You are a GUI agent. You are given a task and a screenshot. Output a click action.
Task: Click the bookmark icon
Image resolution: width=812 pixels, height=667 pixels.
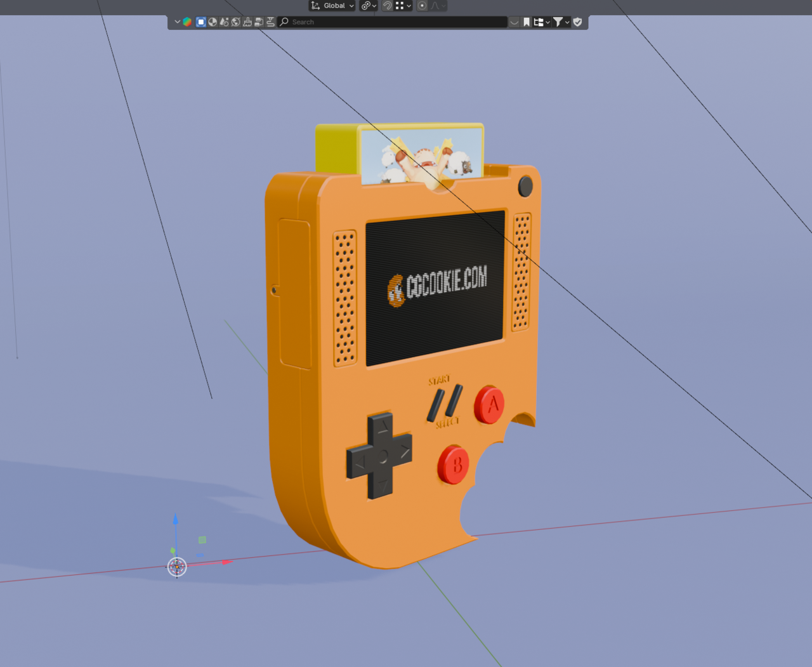click(x=527, y=22)
